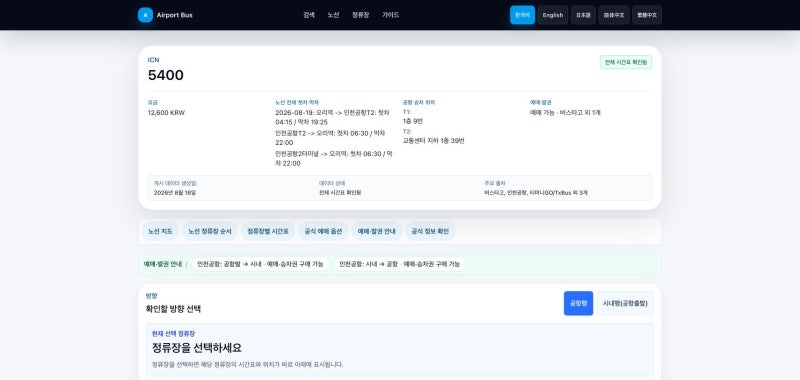Jump to 공식 예매 옵션 section
The height and width of the screenshot is (380, 800).
[323, 232]
